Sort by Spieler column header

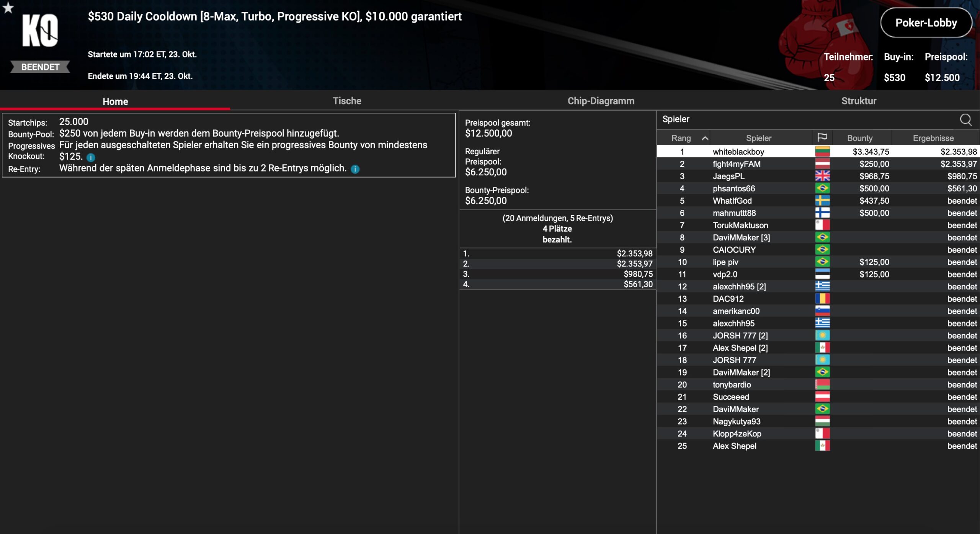[758, 138]
